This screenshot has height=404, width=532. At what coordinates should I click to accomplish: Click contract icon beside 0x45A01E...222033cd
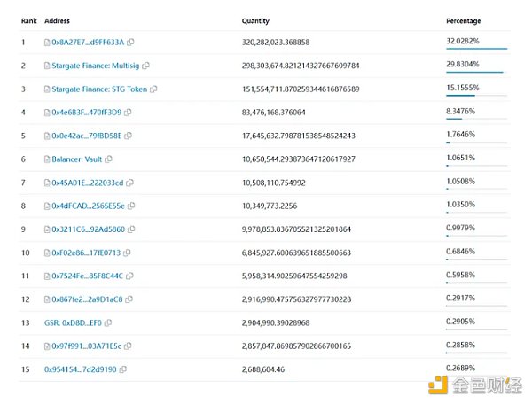(47, 183)
